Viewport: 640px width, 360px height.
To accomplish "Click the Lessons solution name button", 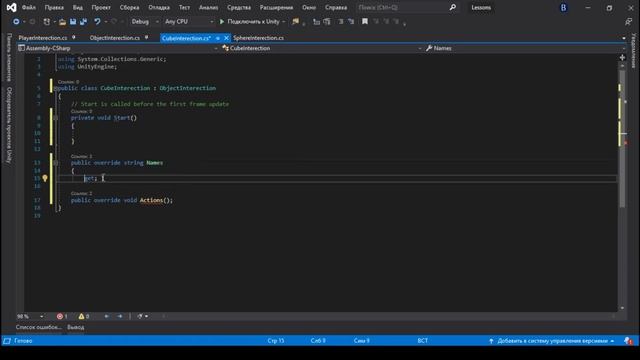I will pos(481,7).
